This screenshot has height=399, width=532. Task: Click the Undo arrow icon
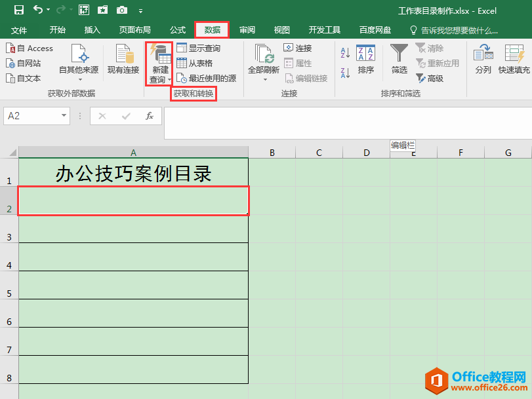click(x=37, y=9)
